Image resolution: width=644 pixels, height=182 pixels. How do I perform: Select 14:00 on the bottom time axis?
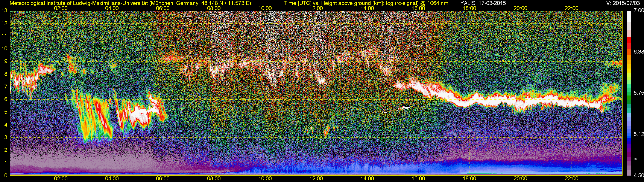[367, 179]
